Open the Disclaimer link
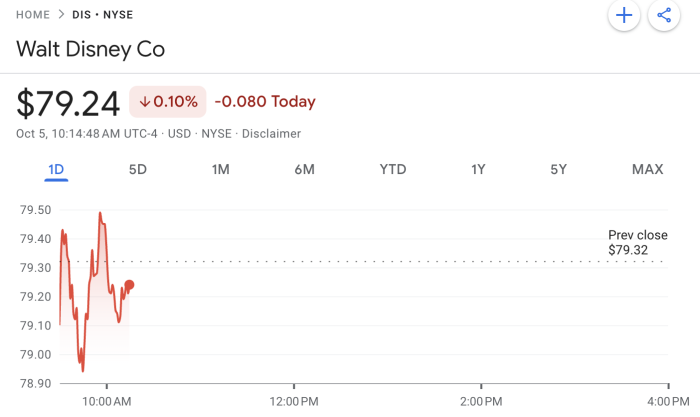 (x=272, y=134)
